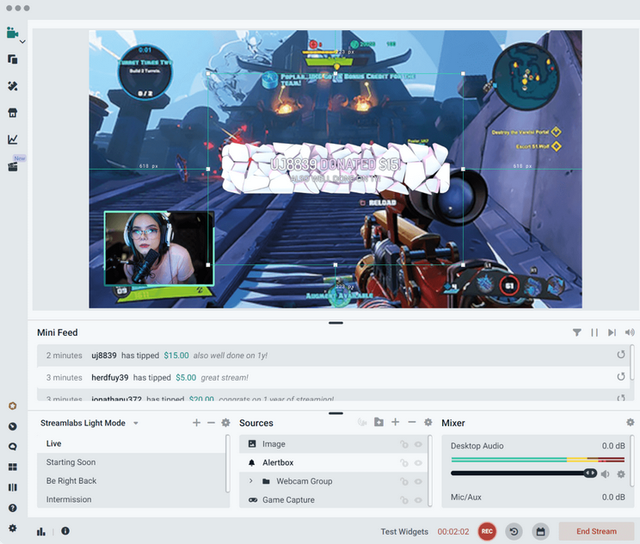Image resolution: width=640 pixels, height=544 pixels.
Task: Switch to the Intermission scene
Action: (x=69, y=499)
